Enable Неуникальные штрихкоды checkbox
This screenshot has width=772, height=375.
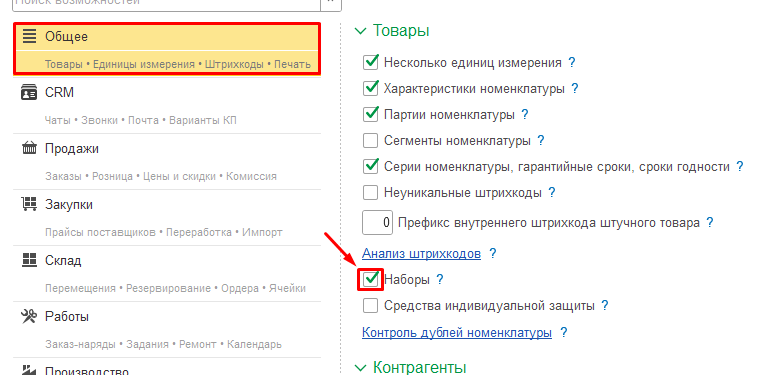click(370, 192)
